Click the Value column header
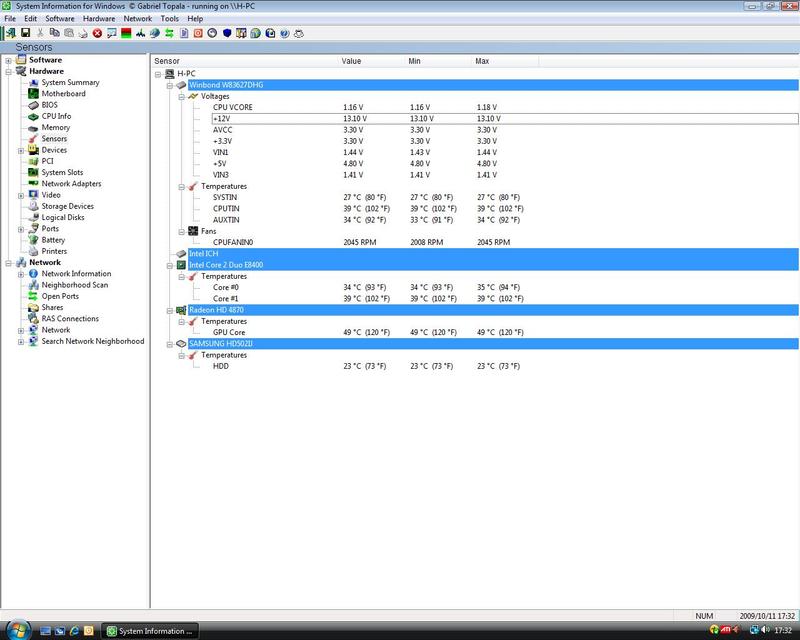The image size is (800, 640). pyautogui.click(x=351, y=62)
